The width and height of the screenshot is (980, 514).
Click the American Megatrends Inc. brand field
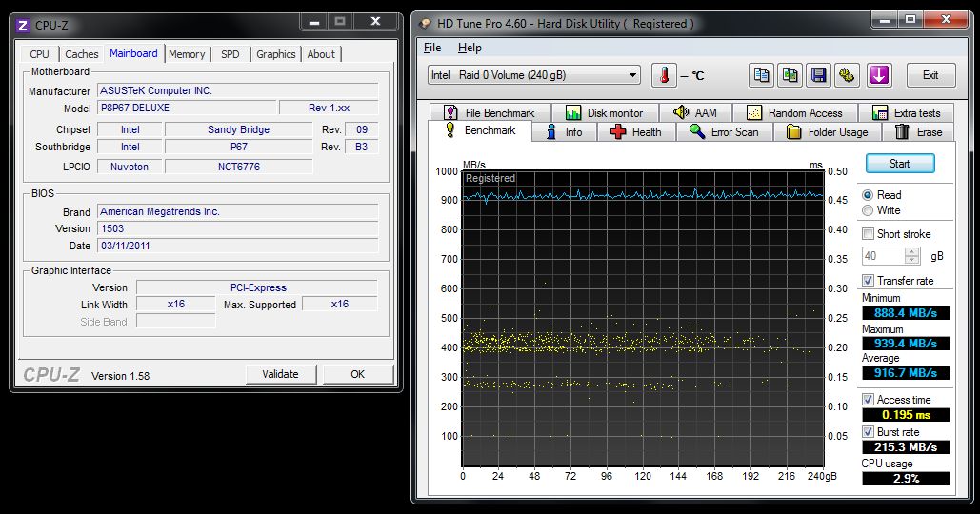click(237, 211)
